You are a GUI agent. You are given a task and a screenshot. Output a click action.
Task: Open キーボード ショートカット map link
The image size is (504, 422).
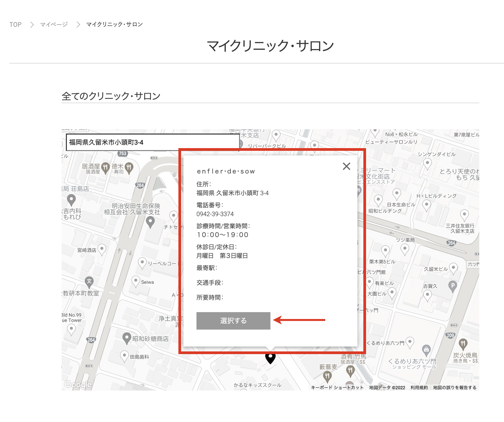coord(337,388)
